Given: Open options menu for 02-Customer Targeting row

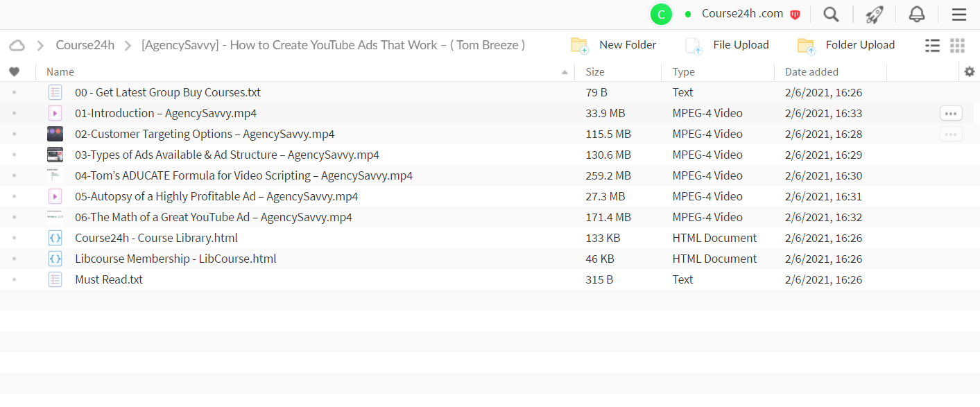Looking at the screenshot, I should pyautogui.click(x=951, y=134).
